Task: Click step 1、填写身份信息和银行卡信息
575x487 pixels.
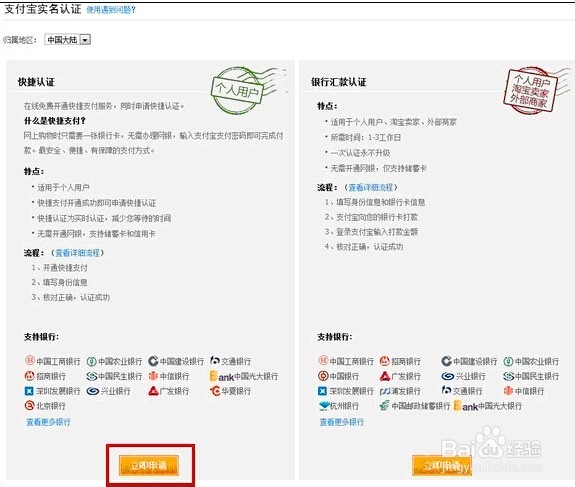Action: (375, 202)
